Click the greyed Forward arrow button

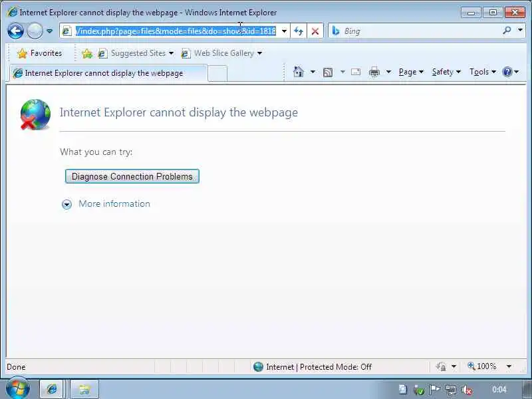35,31
